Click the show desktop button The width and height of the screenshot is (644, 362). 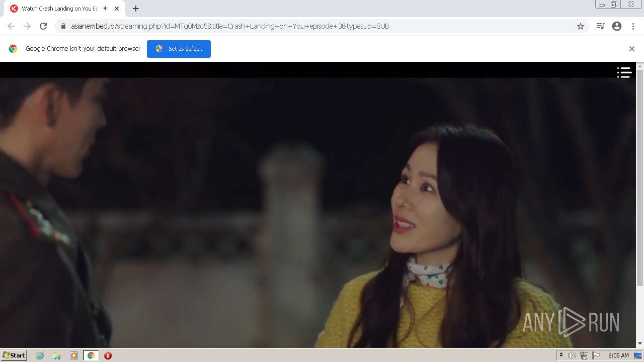click(x=638, y=355)
